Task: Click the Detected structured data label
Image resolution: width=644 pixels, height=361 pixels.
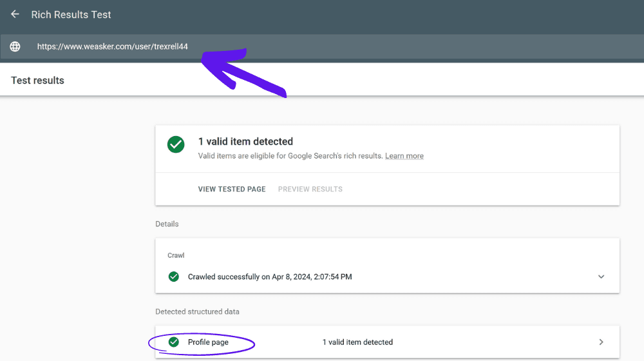Action: tap(197, 311)
